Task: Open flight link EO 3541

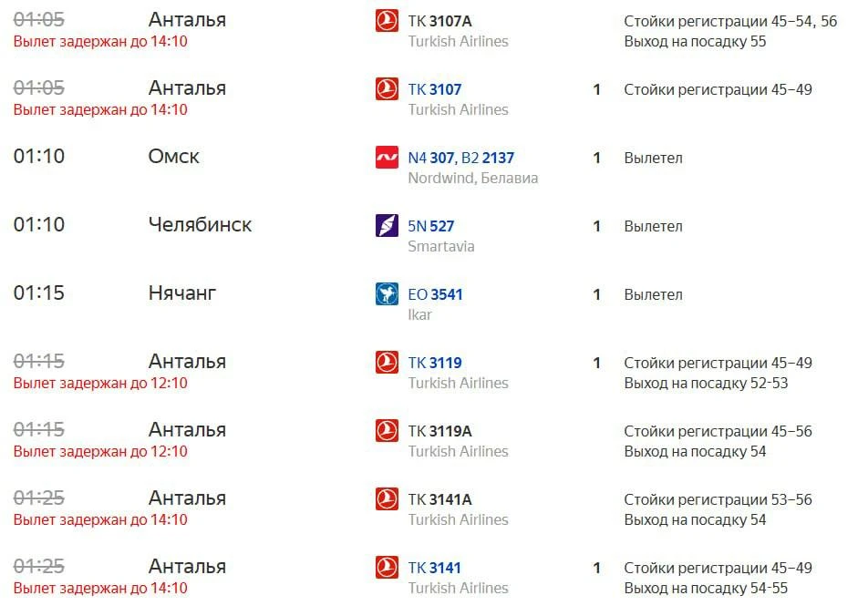Action: pos(435,294)
